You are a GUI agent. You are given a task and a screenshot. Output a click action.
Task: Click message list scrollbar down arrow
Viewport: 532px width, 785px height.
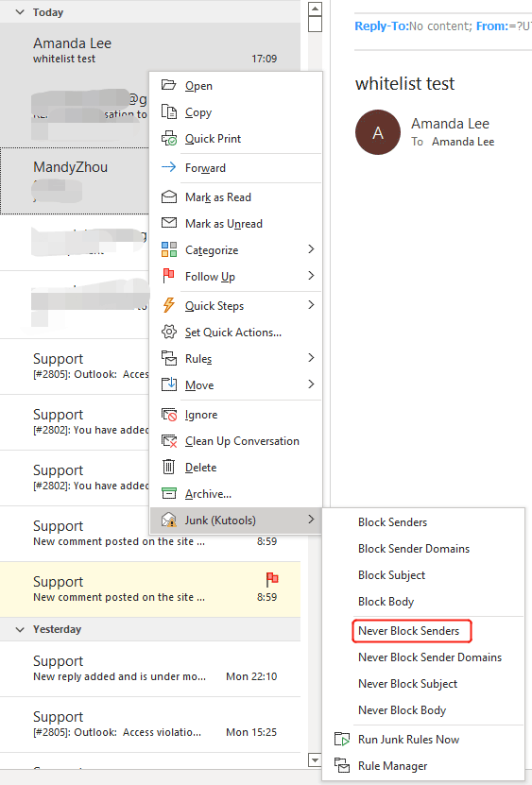pyautogui.click(x=315, y=760)
